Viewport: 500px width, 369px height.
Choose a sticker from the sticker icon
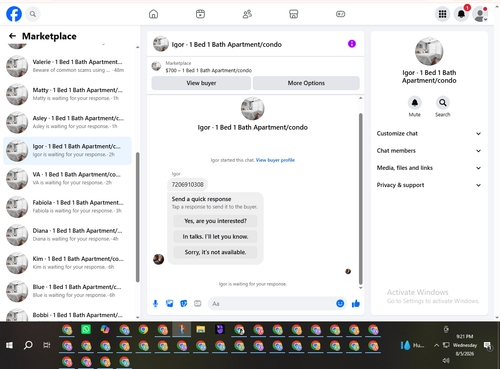tap(184, 303)
